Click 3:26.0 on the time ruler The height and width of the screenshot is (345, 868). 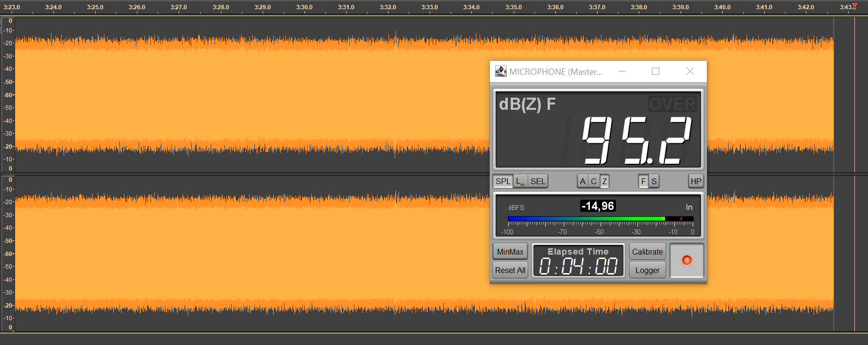click(137, 7)
